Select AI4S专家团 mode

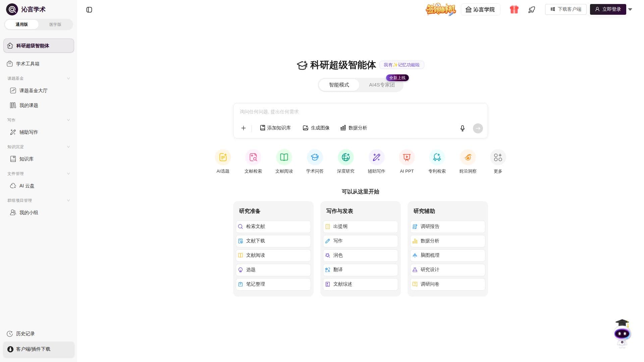coord(382,85)
